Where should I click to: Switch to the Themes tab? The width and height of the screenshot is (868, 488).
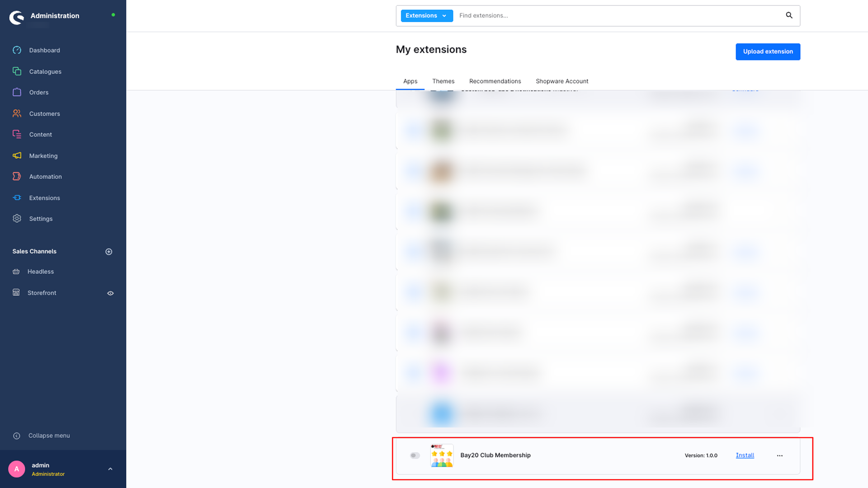pos(443,81)
